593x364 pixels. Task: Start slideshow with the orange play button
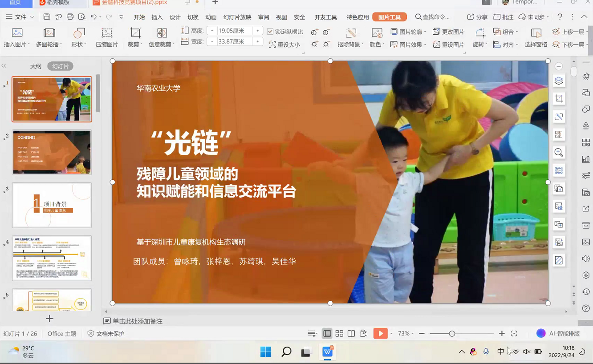pos(380,333)
